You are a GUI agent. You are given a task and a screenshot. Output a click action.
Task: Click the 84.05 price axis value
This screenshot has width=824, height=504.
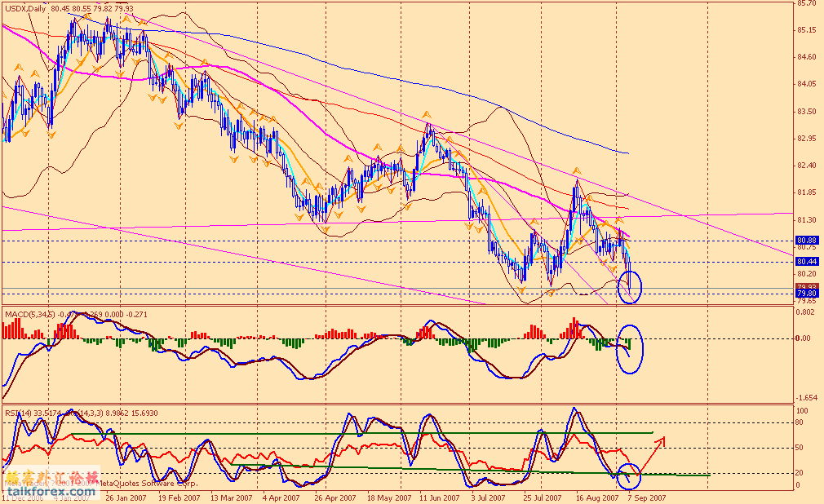807,83
